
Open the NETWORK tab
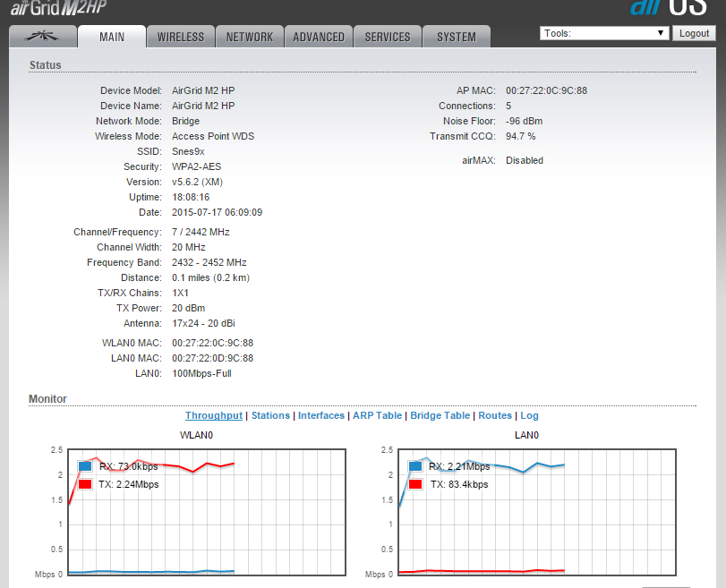tap(250, 37)
